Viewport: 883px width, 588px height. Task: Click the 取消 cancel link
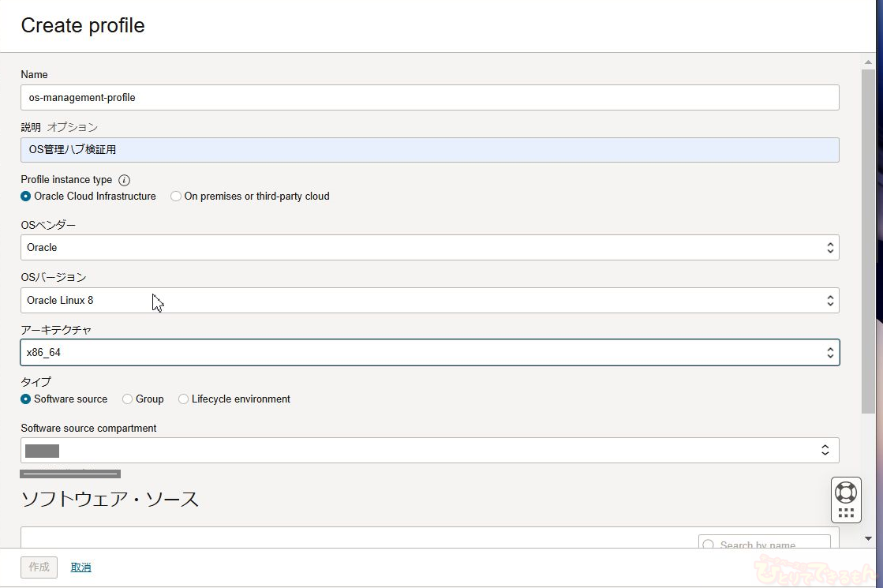click(80, 567)
